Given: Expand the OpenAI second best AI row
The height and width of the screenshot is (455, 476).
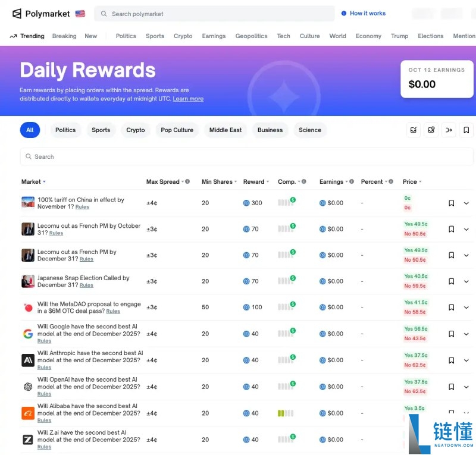Looking at the screenshot, I should [x=466, y=387].
